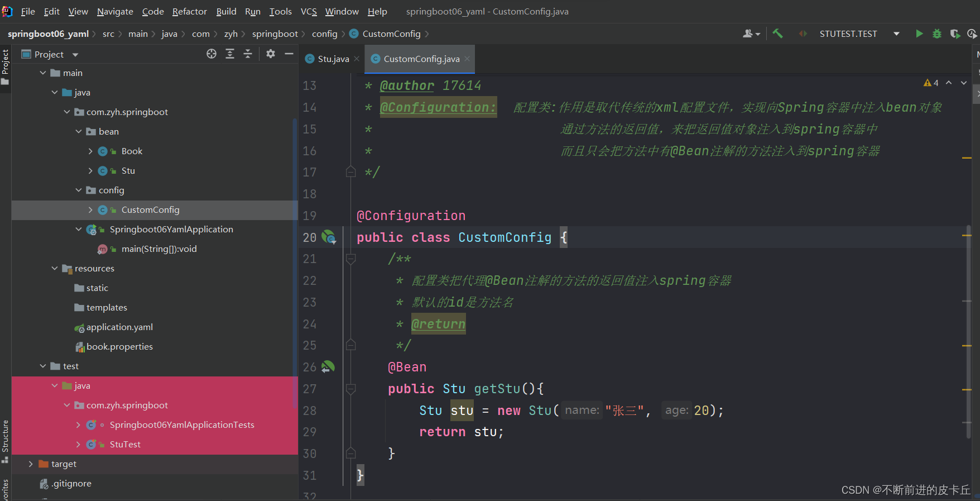Click Expand All icon in Project panel
The width and height of the screenshot is (980, 501).
(230, 54)
